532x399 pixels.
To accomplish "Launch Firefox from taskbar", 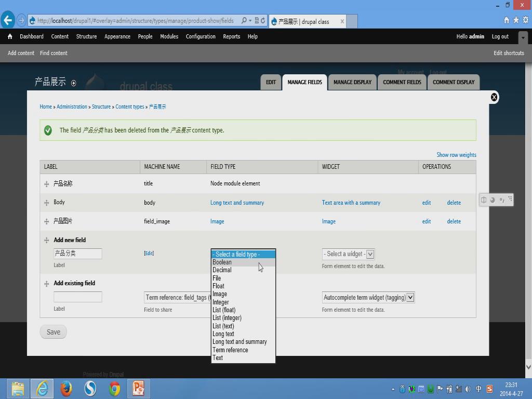I will (x=66, y=389).
